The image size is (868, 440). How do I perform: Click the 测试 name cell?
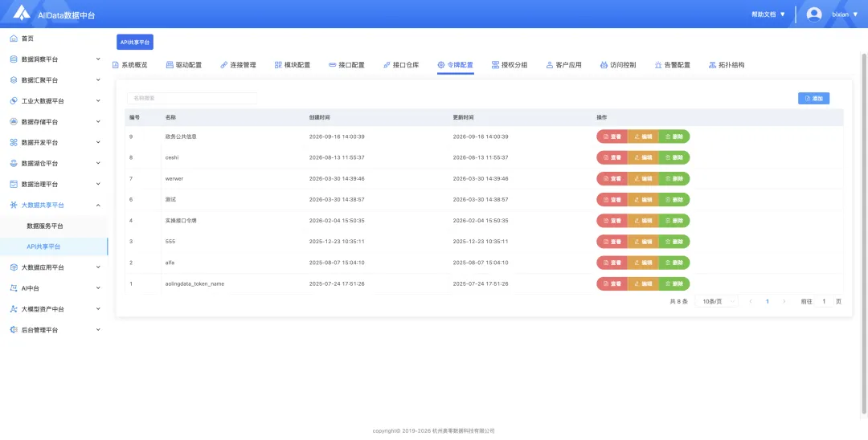tap(170, 200)
